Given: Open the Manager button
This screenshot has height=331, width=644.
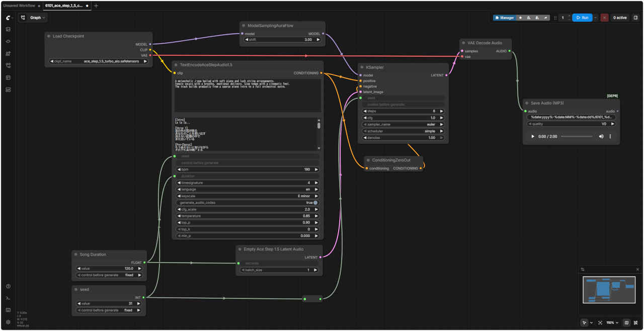Looking at the screenshot, I should pyautogui.click(x=504, y=18).
